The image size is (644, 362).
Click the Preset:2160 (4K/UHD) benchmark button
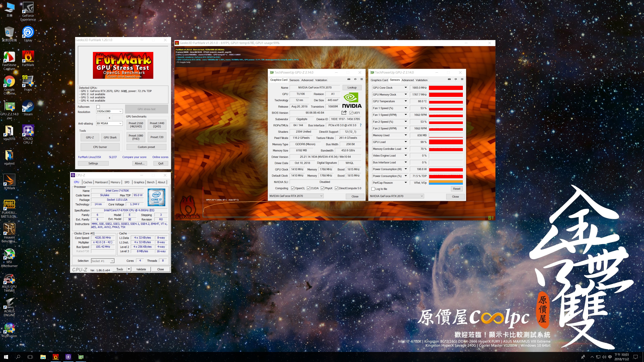[136, 125]
